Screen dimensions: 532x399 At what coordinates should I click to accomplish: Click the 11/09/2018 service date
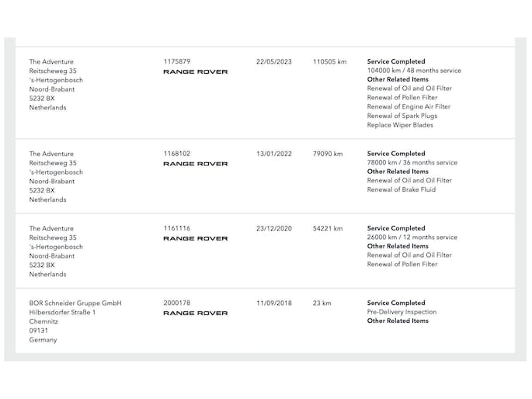tap(274, 303)
